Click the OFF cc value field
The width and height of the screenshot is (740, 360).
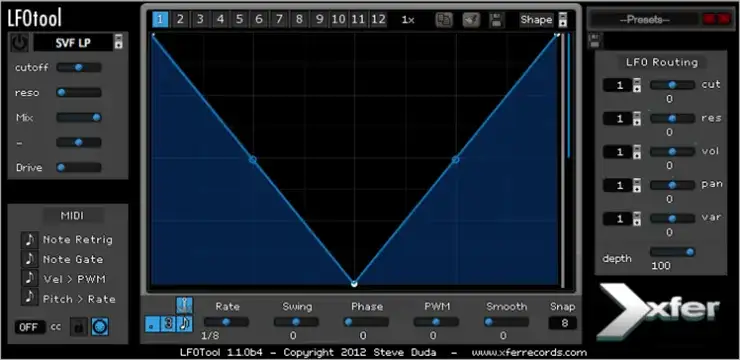30,327
